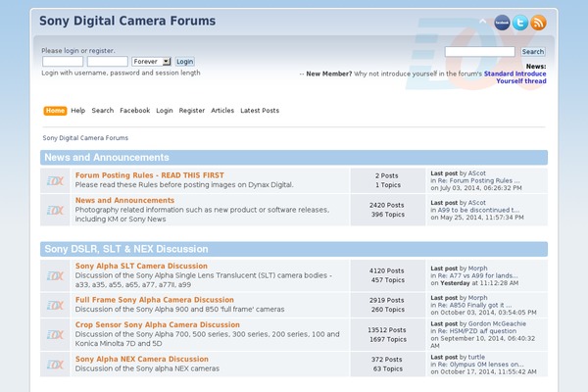
Task: Click board icon beside Sony Alpha NEX Camera
Action: (55, 365)
